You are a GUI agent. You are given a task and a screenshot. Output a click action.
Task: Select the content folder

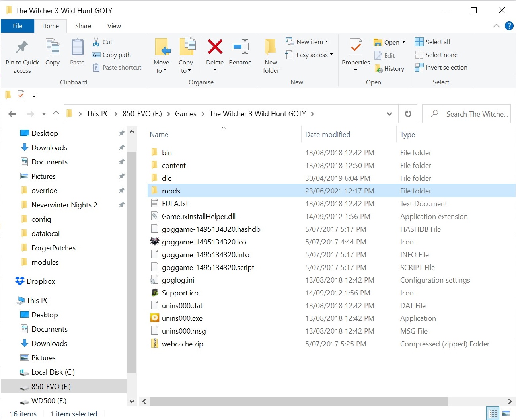click(174, 165)
